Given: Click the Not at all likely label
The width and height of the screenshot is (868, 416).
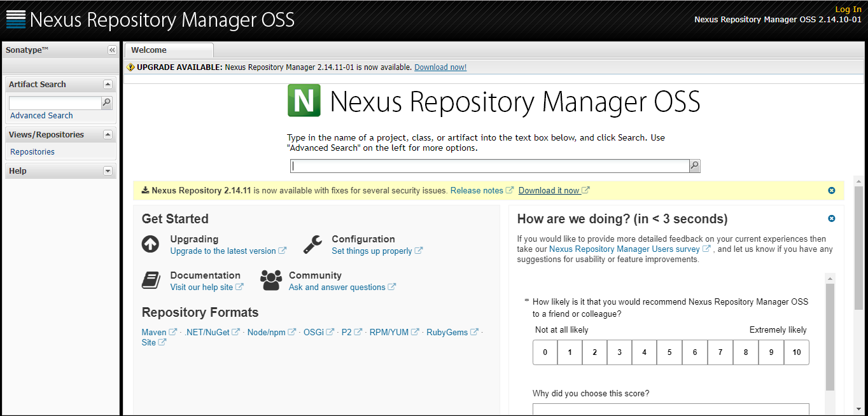Looking at the screenshot, I should [562, 330].
